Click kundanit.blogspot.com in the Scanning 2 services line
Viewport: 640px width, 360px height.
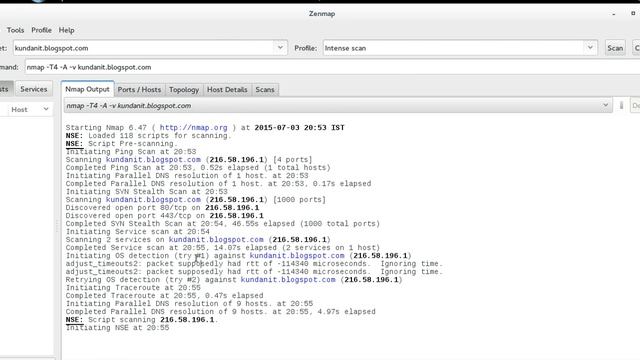pyautogui.click(x=216, y=240)
